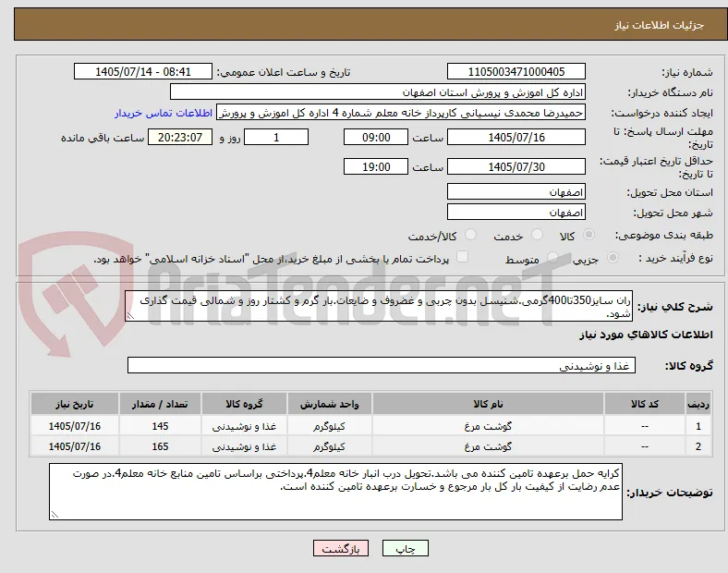
Task: Click غذا و نوشیدنی group in row 1
Action: (244, 426)
